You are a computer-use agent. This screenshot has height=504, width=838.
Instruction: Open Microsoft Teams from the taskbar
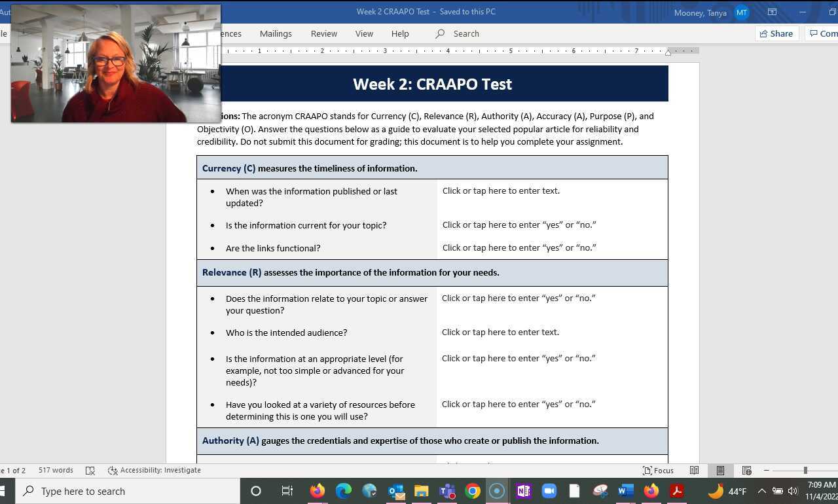coord(447,491)
